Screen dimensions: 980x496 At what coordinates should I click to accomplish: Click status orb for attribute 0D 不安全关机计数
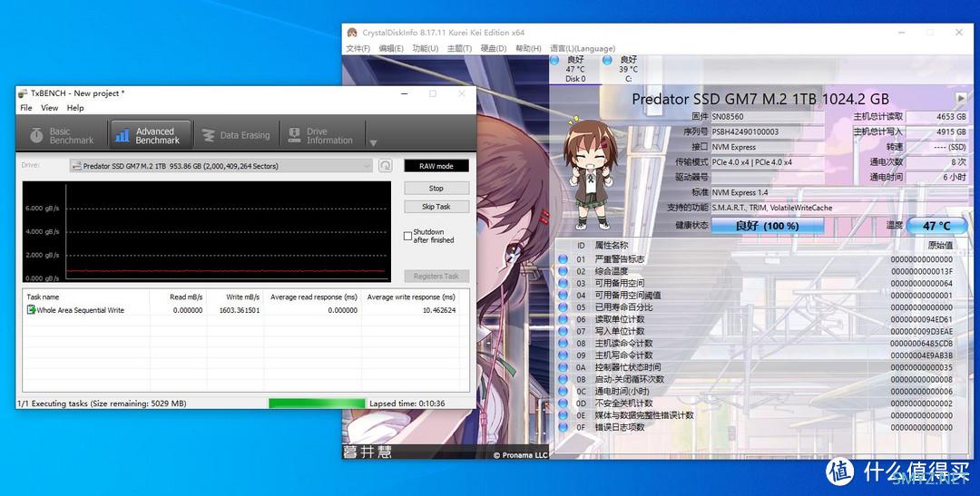coord(563,404)
